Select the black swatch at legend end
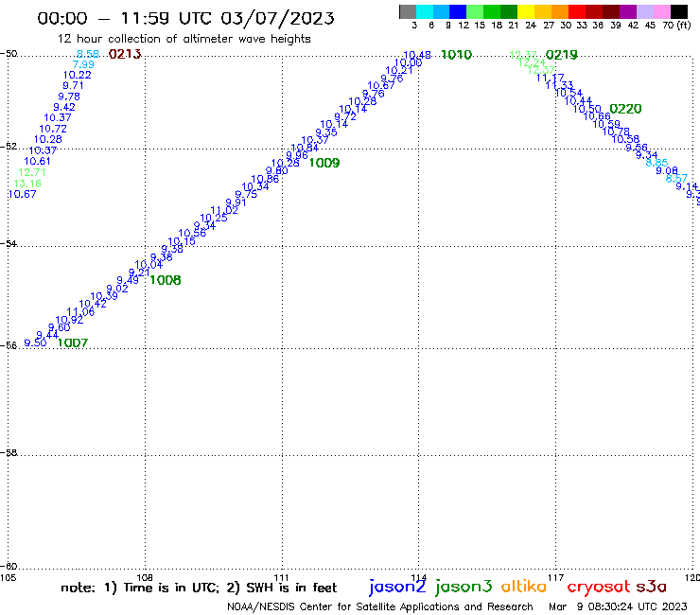The height and width of the screenshot is (615, 700). click(x=678, y=11)
